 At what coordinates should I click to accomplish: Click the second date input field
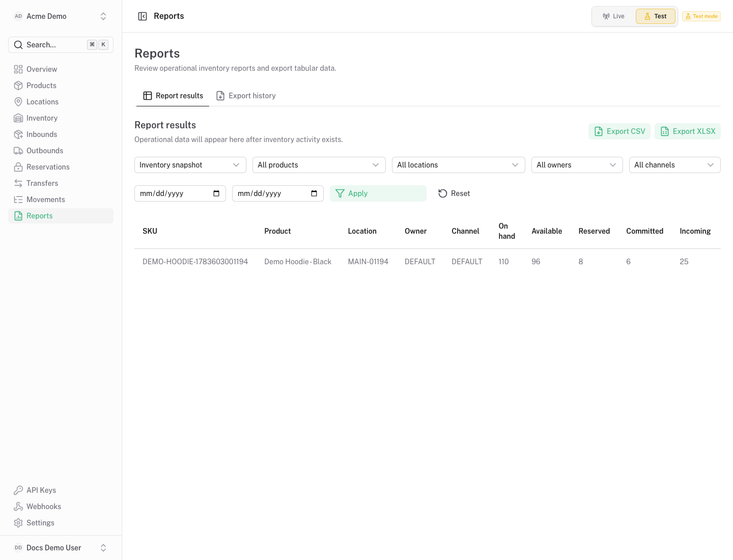pyautogui.click(x=278, y=193)
